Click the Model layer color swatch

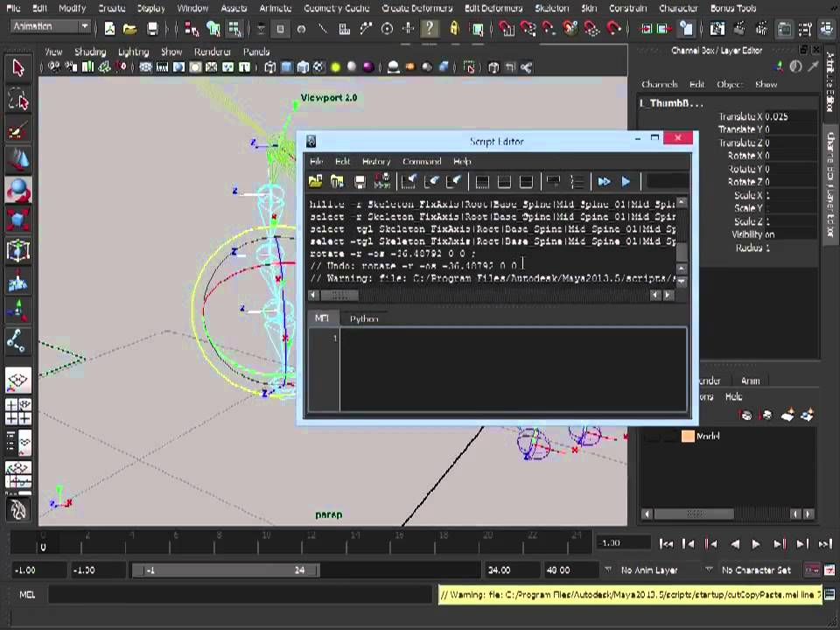[688, 437]
